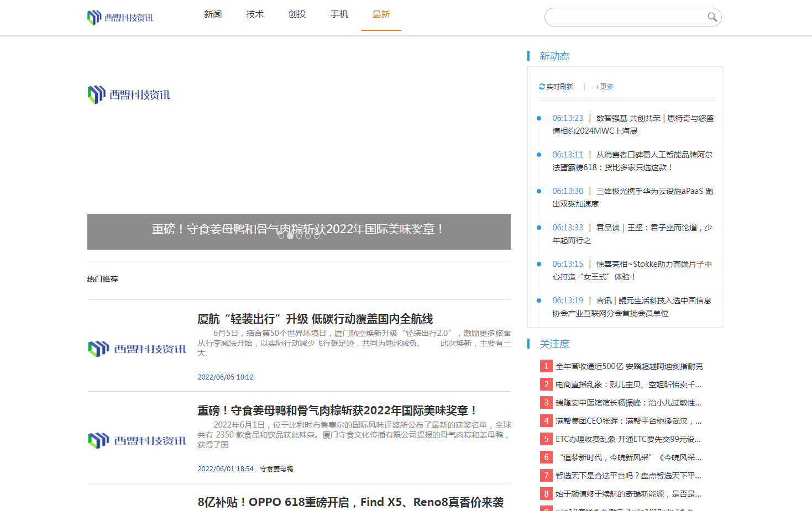
Task: Open article '8亿补贴！OPPO 618重磅开启'
Action: coord(350,502)
